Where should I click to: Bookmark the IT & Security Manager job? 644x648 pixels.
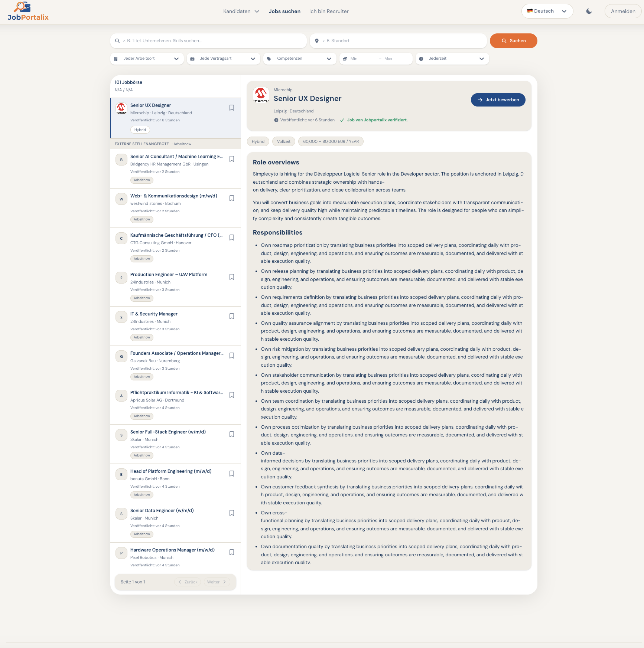click(x=232, y=316)
